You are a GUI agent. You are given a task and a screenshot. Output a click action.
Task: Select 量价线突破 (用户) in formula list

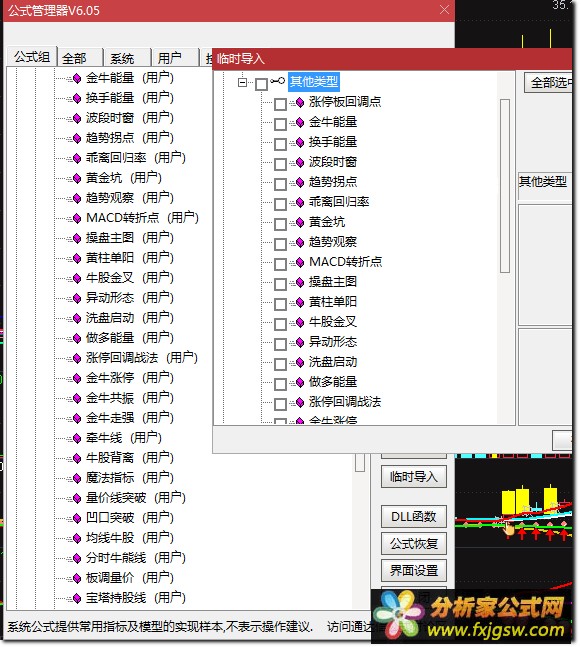click(x=135, y=498)
